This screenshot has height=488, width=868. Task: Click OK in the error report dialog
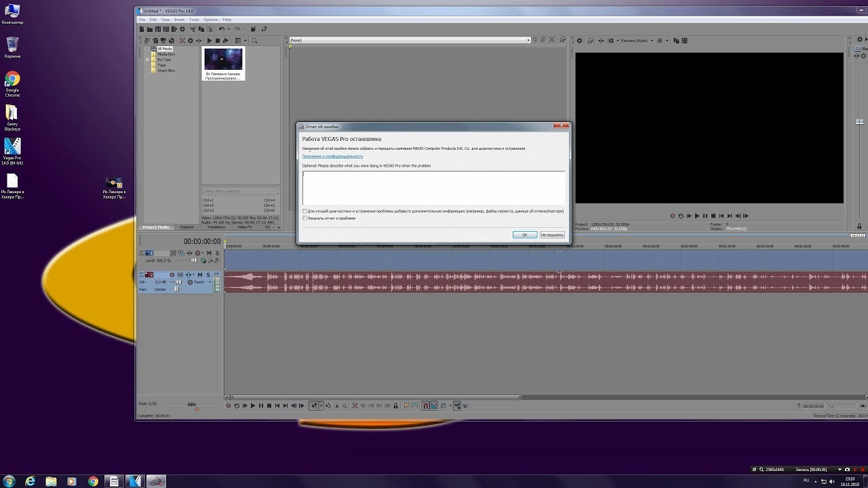coord(525,235)
